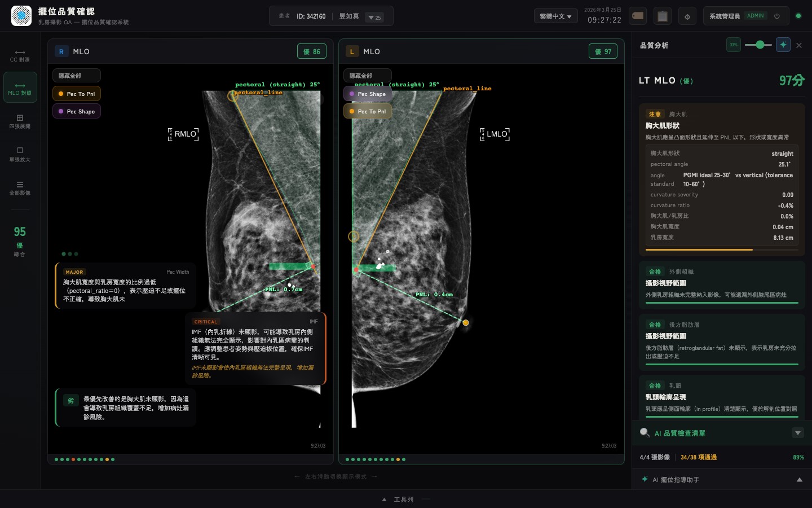
Task: Click the AI sparkle button in 品質分析
Action: [783, 45]
